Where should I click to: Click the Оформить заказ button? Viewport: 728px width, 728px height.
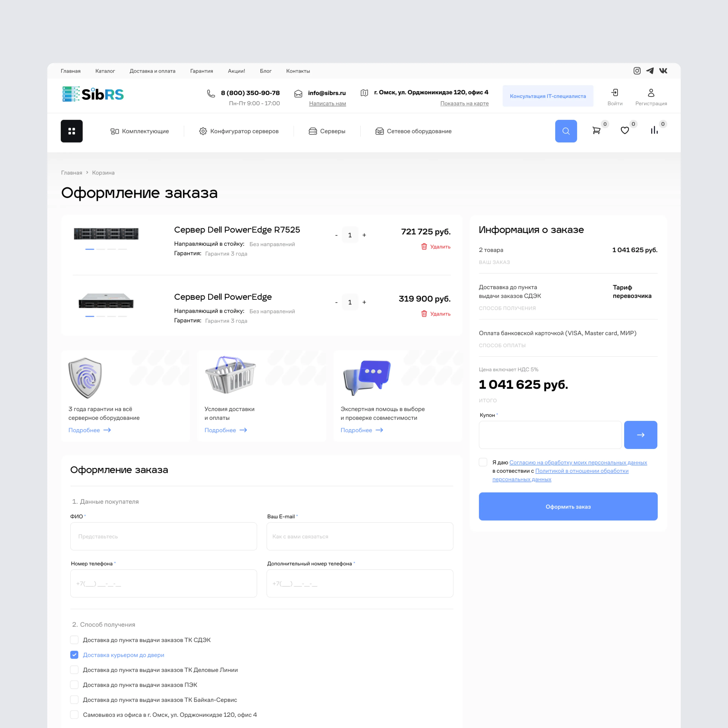click(x=568, y=506)
